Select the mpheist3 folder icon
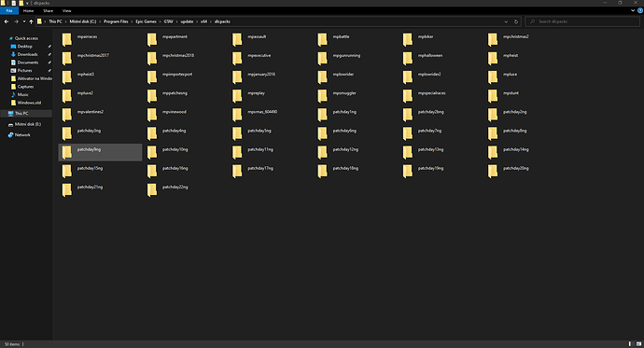Image resolution: width=644 pixels, height=348 pixels. point(66,77)
